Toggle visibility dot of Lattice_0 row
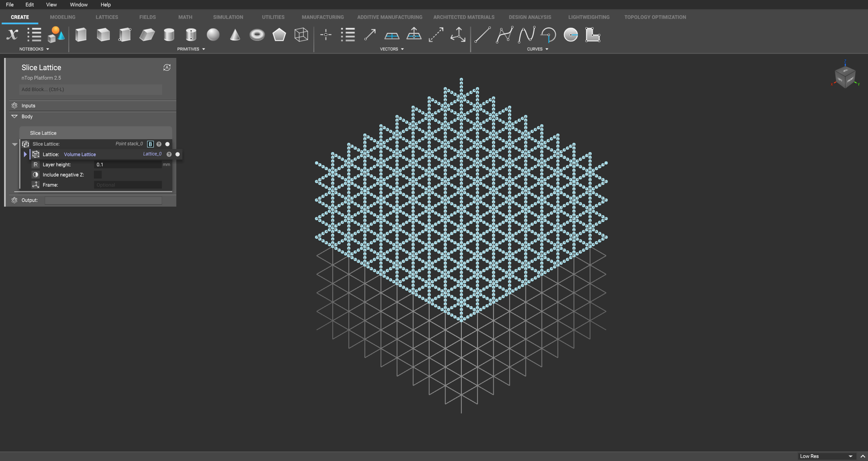The width and height of the screenshot is (868, 461). tap(177, 154)
